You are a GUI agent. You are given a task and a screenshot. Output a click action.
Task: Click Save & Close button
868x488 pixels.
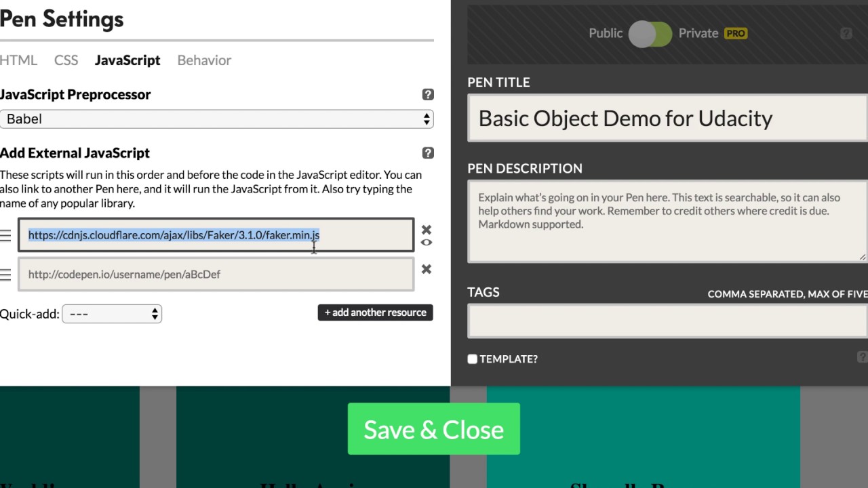[434, 429]
